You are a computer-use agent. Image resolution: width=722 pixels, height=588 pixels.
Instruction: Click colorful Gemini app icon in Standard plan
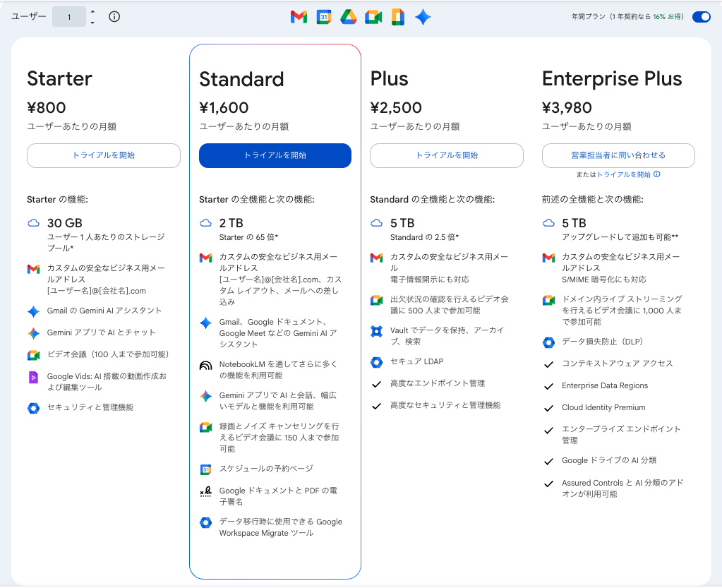(206, 396)
